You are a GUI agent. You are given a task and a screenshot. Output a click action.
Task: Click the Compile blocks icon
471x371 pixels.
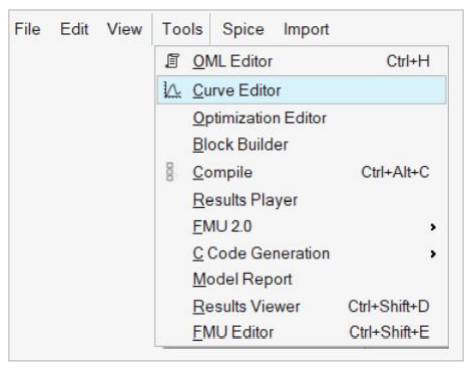tap(170, 172)
